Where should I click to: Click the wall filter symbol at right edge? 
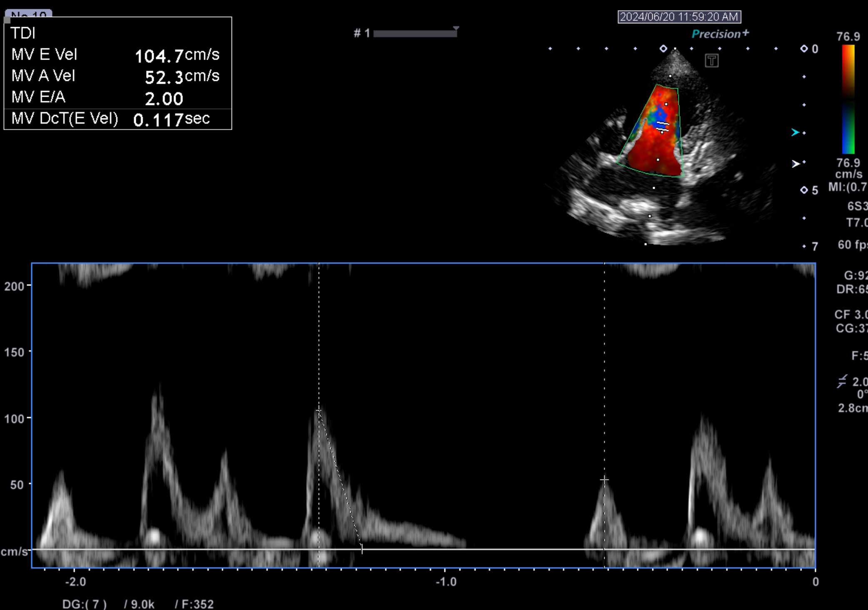pyautogui.click(x=842, y=381)
